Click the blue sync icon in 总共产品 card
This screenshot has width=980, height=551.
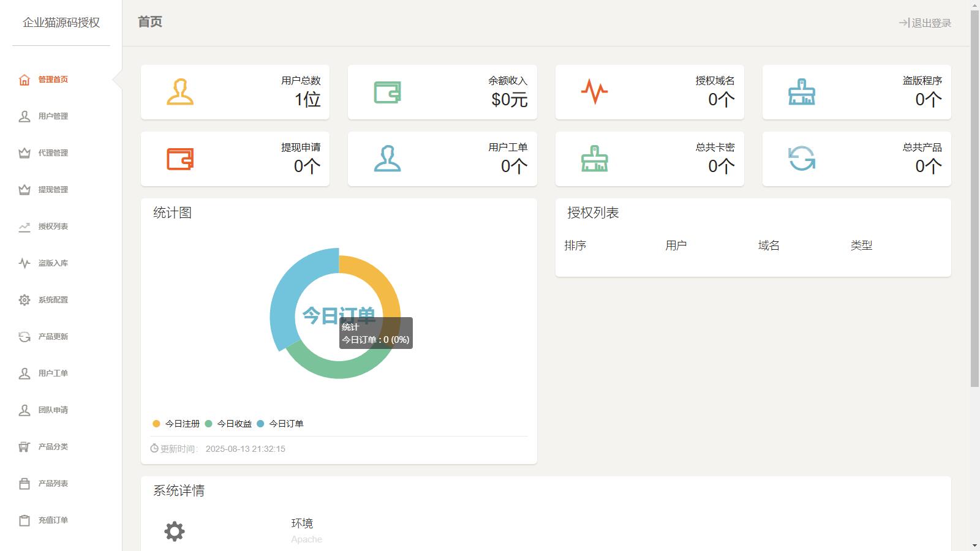pyautogui.click(x=801, y=159)
